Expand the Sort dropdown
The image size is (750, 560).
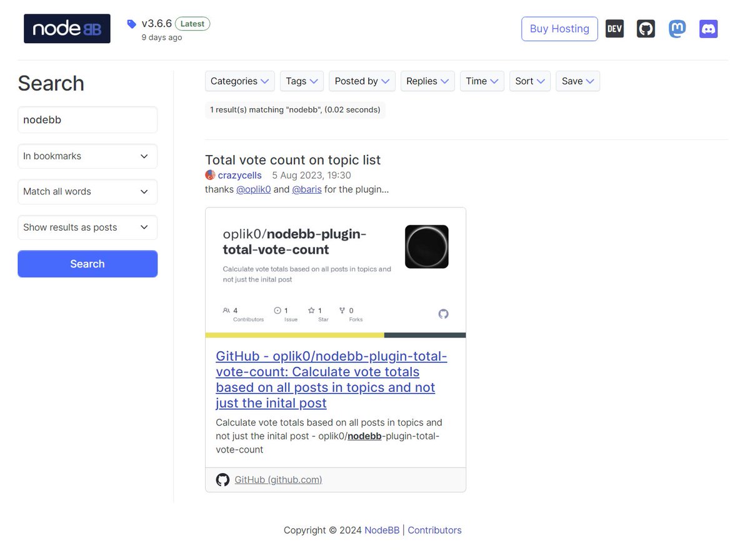click(x=530, y=81)
